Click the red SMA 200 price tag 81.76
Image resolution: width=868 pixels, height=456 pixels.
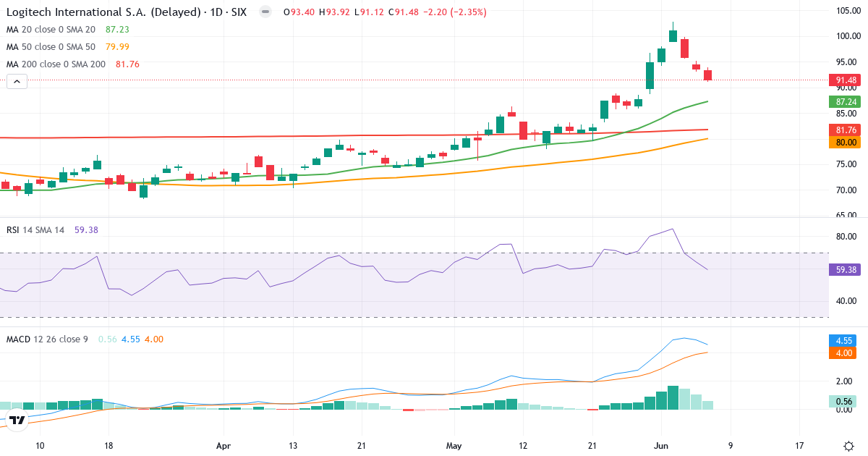(846, 130)
